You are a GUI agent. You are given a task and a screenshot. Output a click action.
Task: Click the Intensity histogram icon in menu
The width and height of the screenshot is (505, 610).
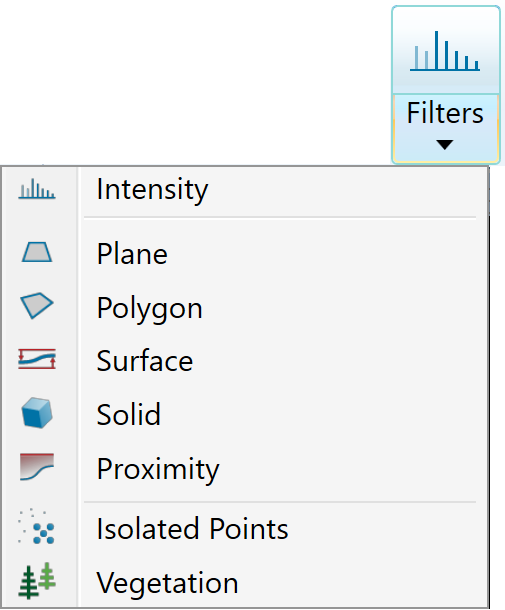pos(37,189)
